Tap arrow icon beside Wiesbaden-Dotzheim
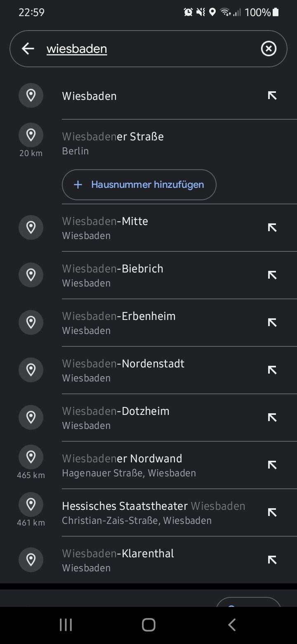This screenshot has width=297, height=644. pyautogui.click(x=272, y=417)
